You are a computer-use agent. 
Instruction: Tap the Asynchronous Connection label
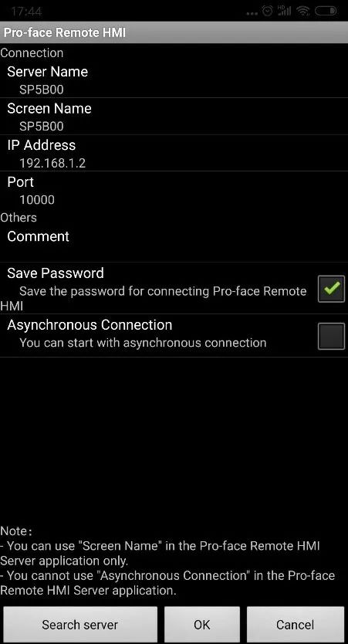point(90,325)
